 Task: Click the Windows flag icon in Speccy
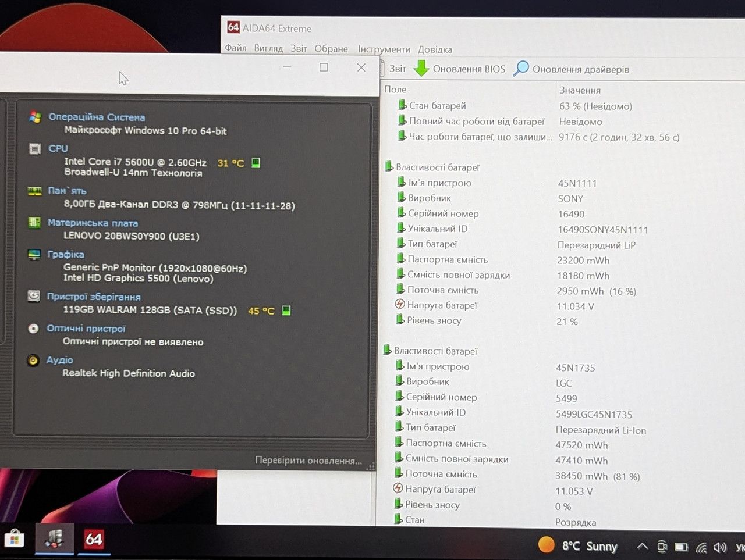tap(35, 117)
